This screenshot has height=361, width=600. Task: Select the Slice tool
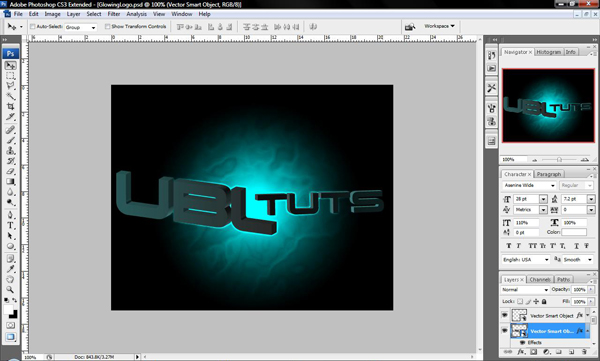click(10, 116)
